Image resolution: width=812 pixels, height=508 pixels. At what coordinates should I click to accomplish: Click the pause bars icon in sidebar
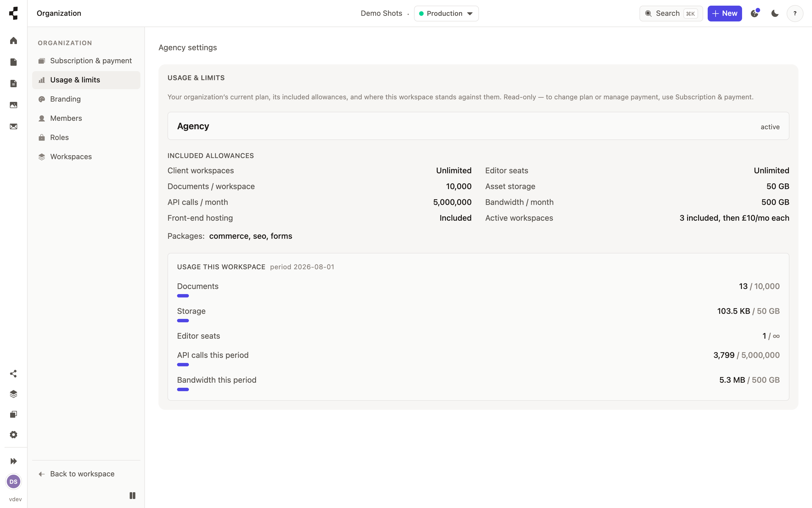coord(133,496)
